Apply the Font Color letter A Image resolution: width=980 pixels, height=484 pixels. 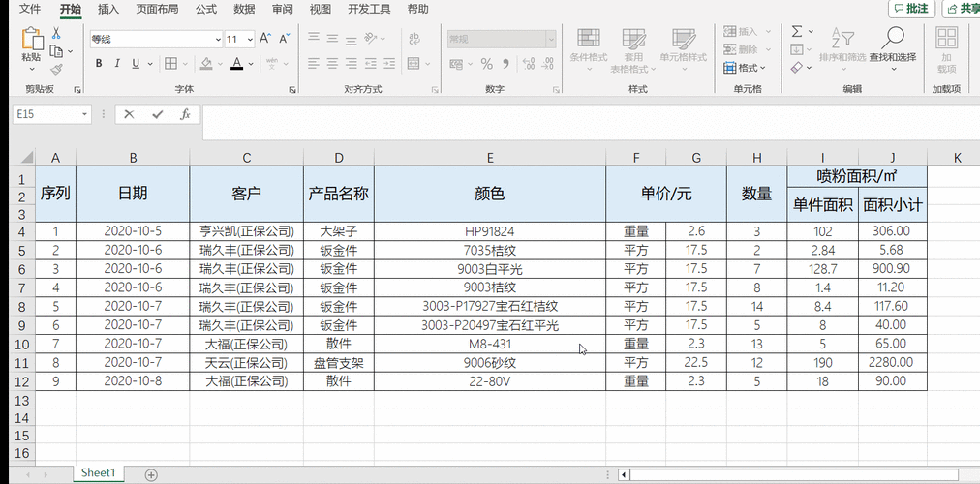(x=236, y=63)
